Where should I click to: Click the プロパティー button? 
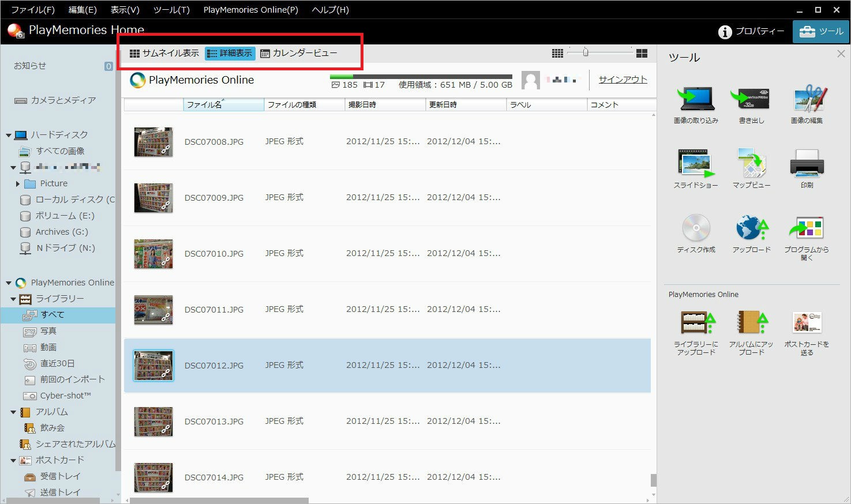pos(751,32)
